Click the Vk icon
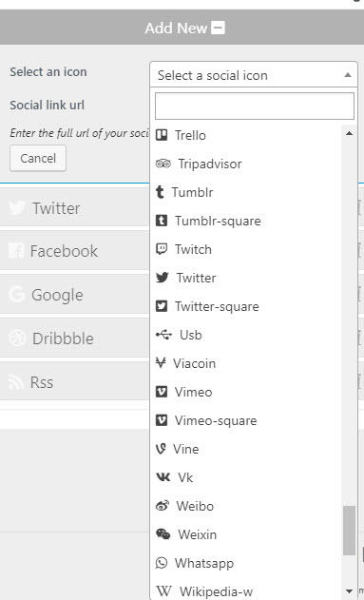The width and height of the screenshot is (364, 600). tap(163, 477)
